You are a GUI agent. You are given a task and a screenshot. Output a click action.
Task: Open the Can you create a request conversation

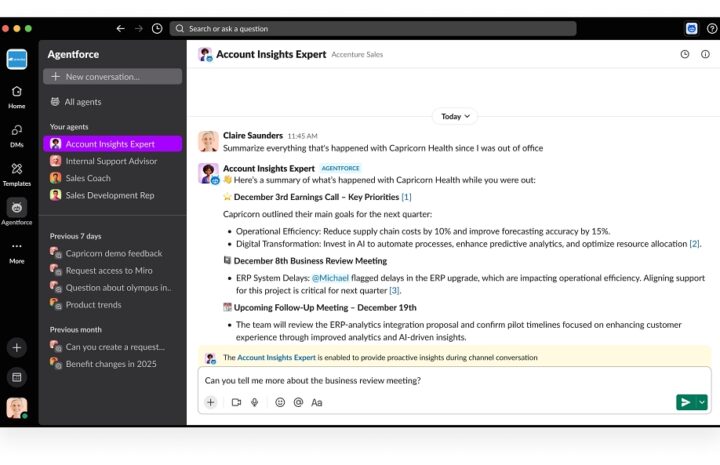click(x=112, y=347)
